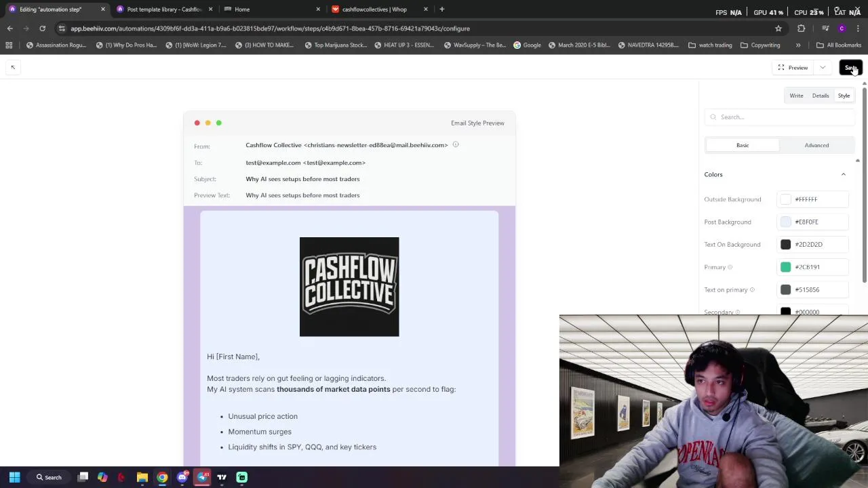
Task: Open the Windows Start menu
Action: [x=14, y=477]
